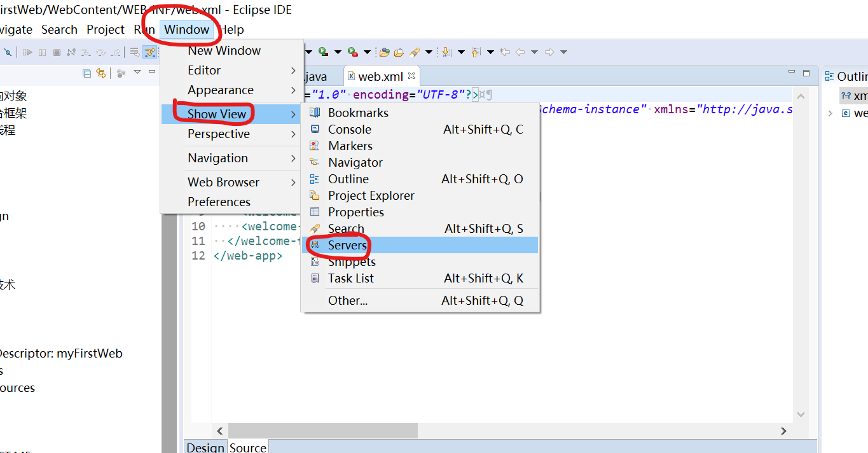Open the Project menu
This screenshot has height=453, width=868.
point(106,29)
